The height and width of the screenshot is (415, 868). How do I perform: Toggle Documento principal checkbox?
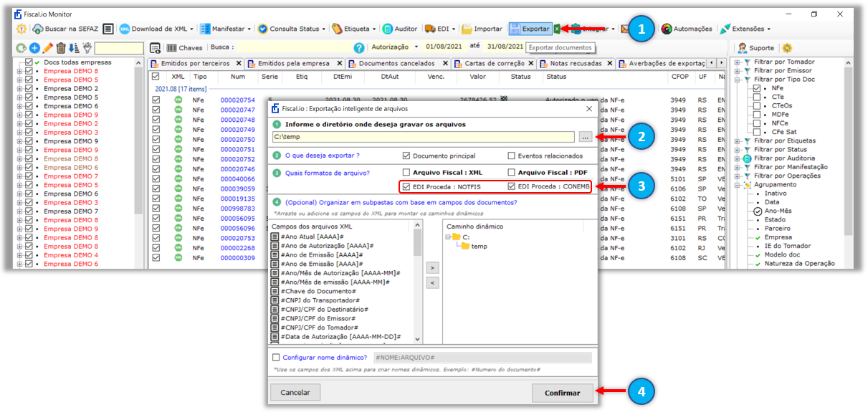406,156
